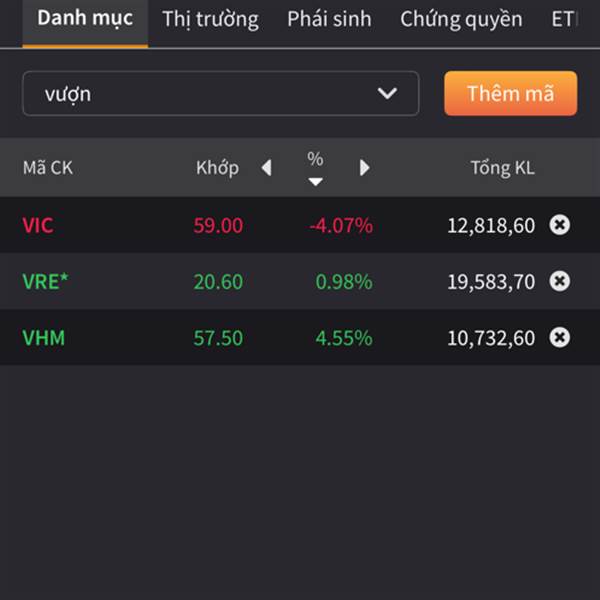Click the Thêm mã button
This screenshot has width=600, height=600.
point(510,93)
